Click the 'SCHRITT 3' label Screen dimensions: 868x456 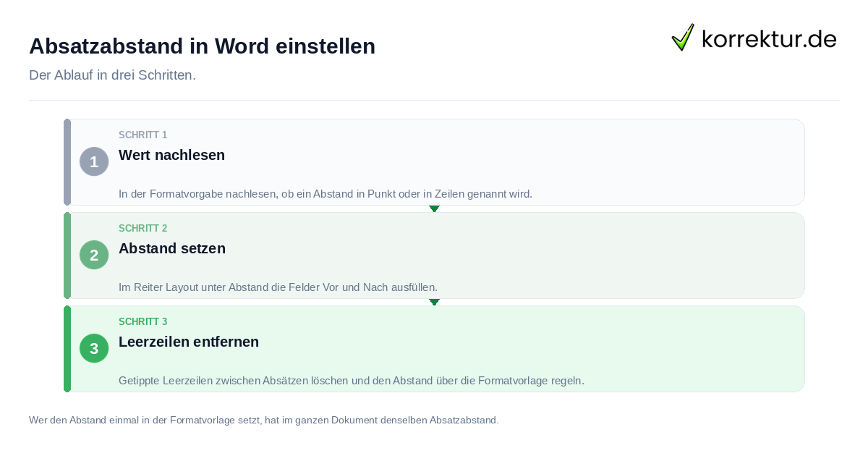tap(143, 321)
